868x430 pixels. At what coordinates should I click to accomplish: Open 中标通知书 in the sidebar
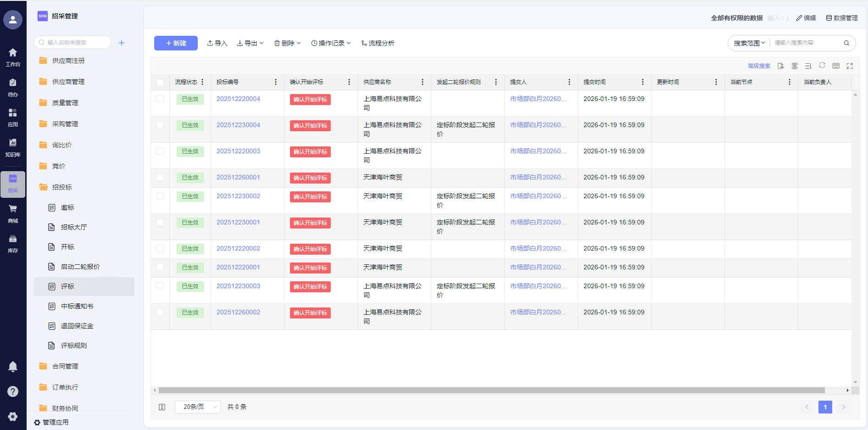tap(77, 306)
